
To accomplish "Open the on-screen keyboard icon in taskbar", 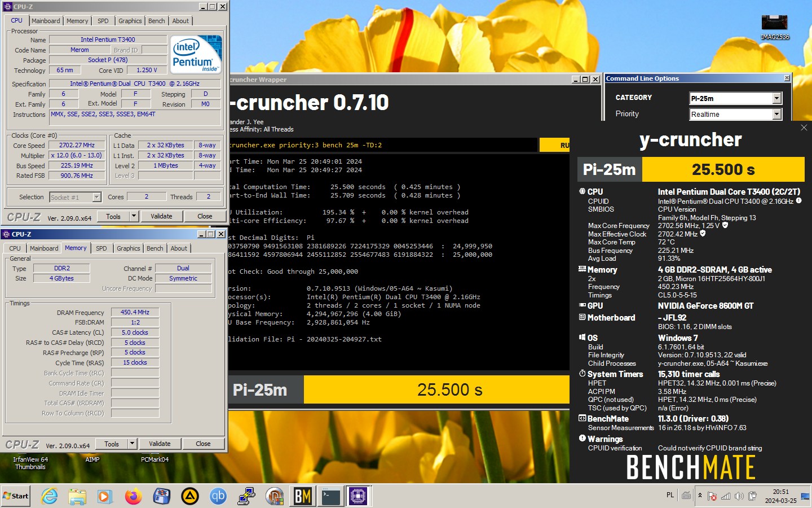I will (x=686, y=496).
